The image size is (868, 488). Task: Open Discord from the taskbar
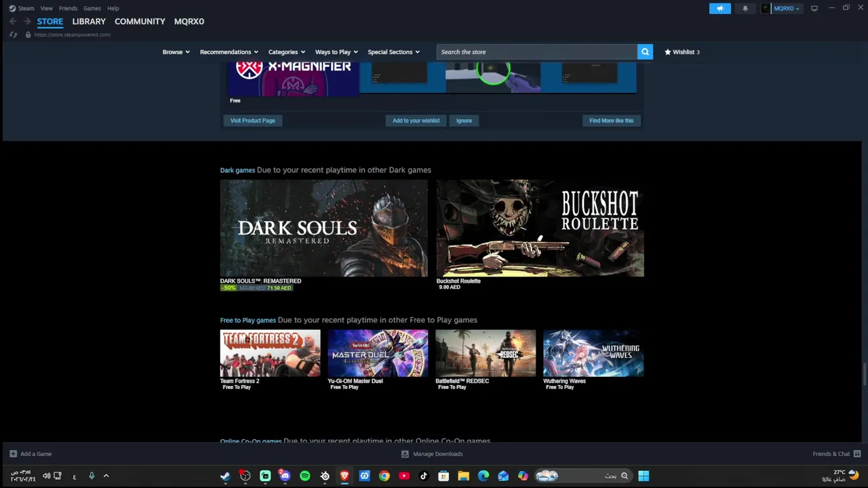click(x=285, y=476)
